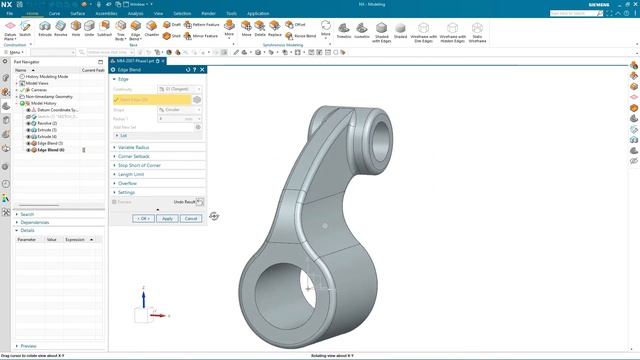
Task: Open Edge Blend dialog help
Action: click(x=195, y=70)
